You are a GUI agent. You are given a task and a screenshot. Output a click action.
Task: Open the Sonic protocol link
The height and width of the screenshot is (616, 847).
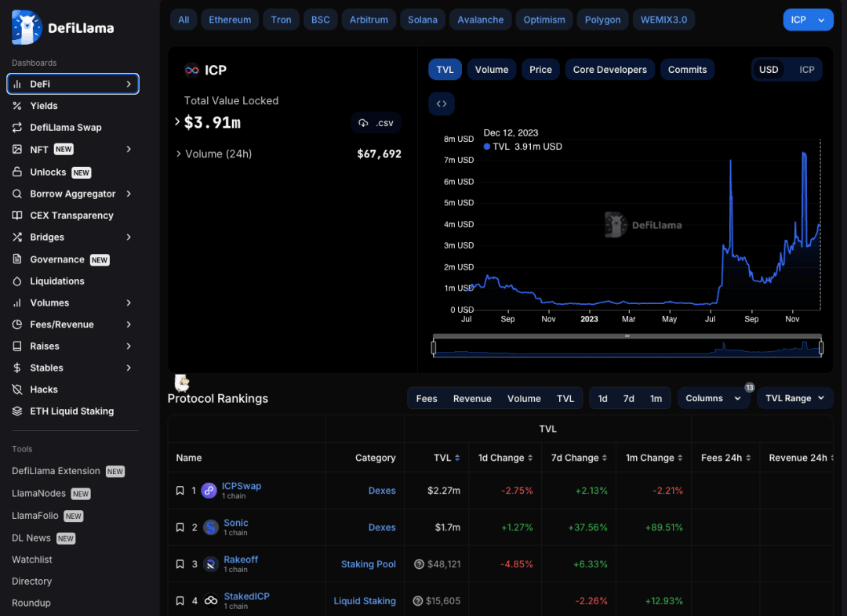click(236, 523)
